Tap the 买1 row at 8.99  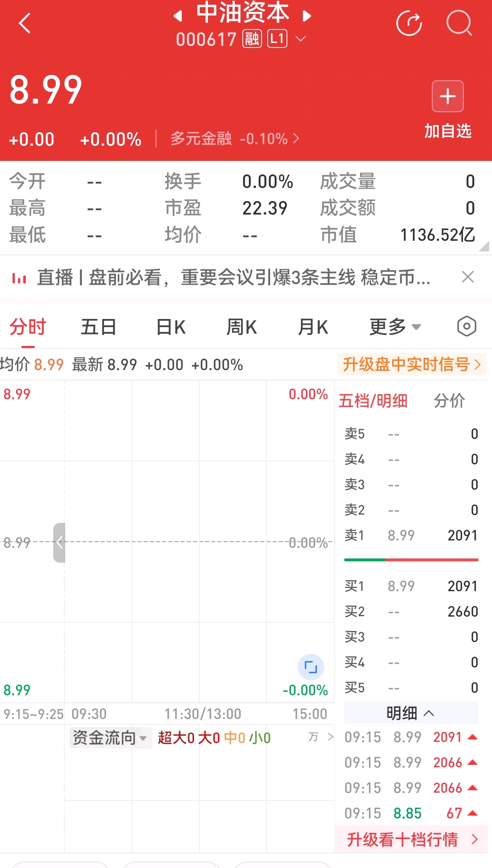(x=411, y=586)
